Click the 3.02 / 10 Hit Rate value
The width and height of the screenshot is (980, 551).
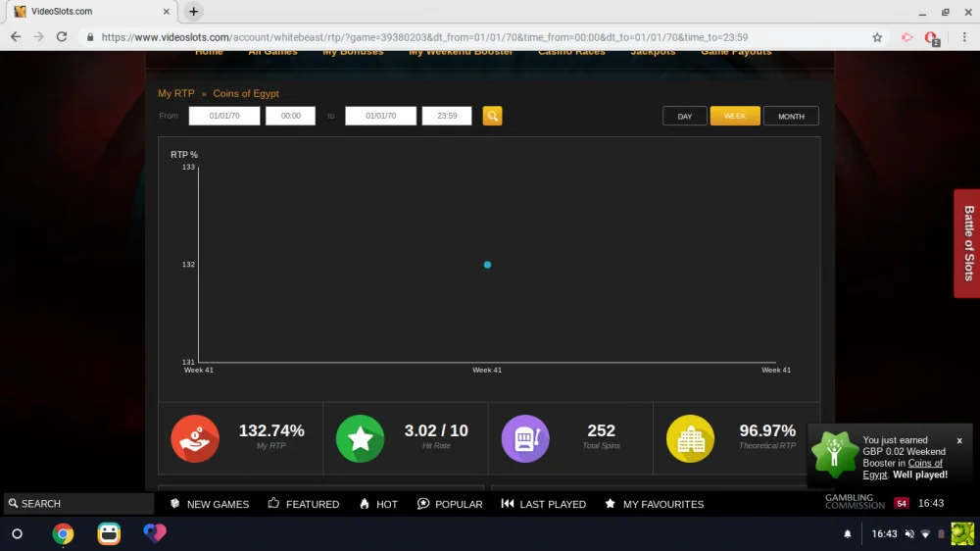tap(436, 431)
